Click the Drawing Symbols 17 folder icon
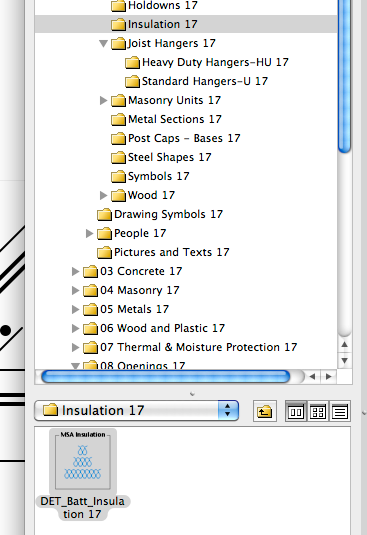 click(104, 214)
